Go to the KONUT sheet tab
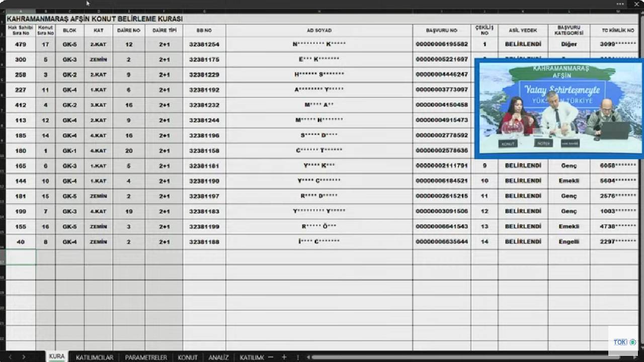The height and width of the screenshot is (362, 644). (188, 357)
